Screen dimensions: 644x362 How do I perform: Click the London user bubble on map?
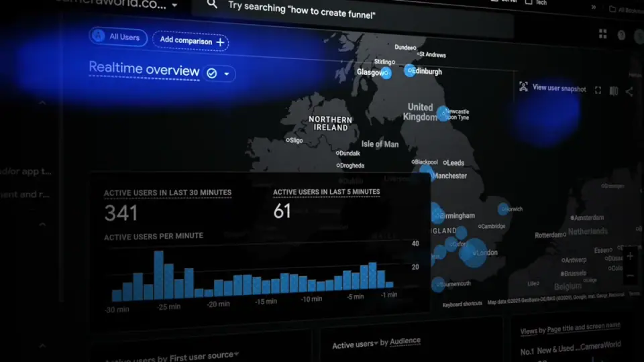473,253
